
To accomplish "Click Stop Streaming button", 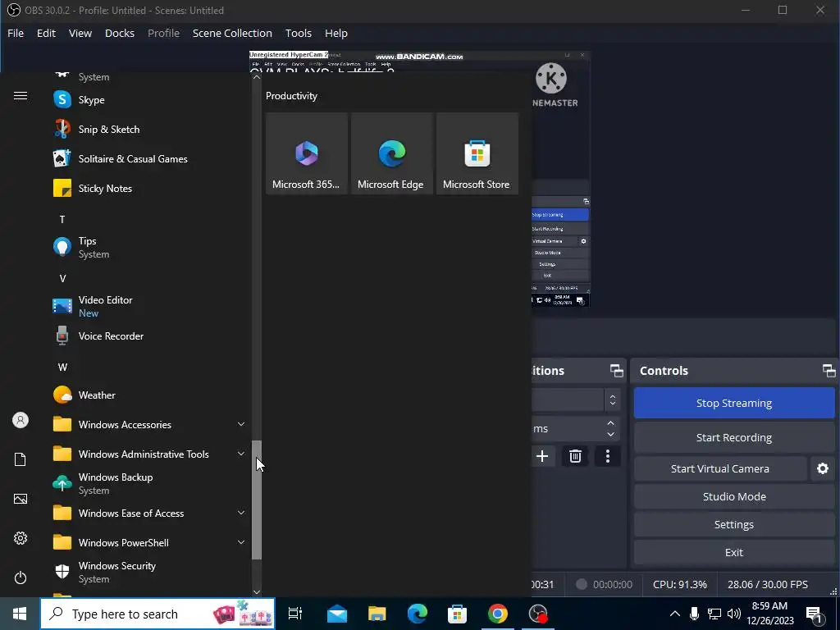I will (734, 403).
